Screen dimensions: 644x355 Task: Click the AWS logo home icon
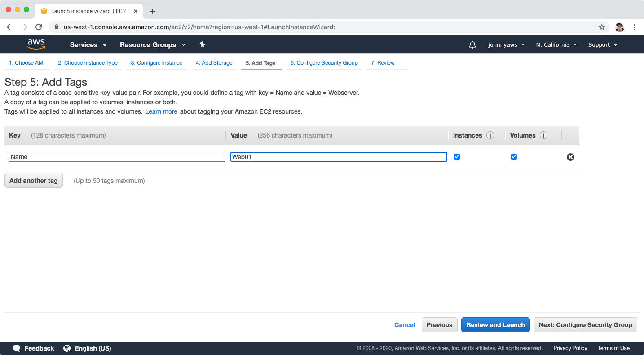36,44
